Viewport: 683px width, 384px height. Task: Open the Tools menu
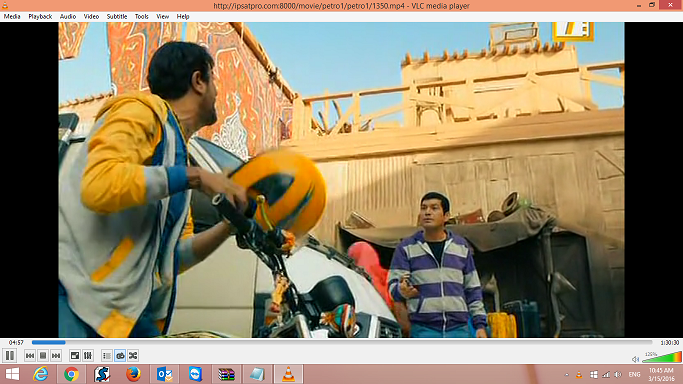click(x=141, y=17)
